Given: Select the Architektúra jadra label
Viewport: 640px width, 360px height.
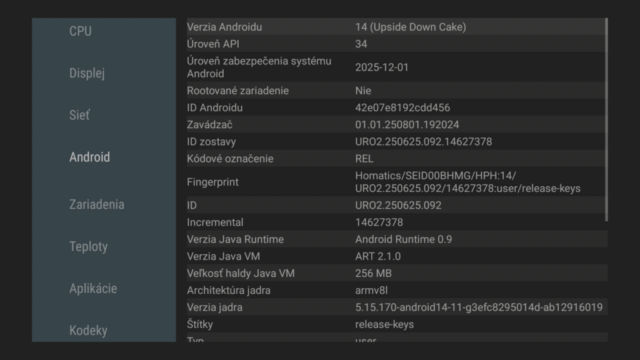Looking at the screenshot, I should [x=229, y=290].
